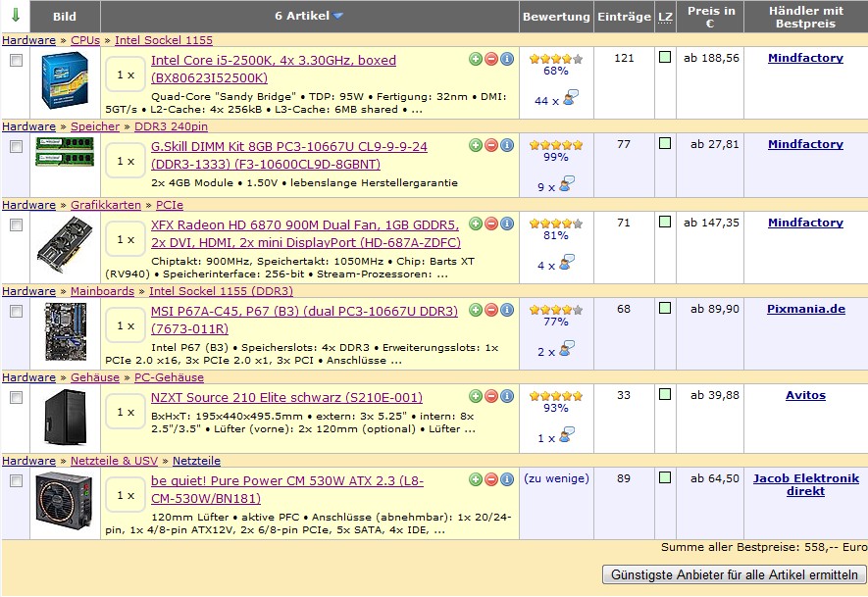Open the PC-Gehäuse category link
Screen dimensions: 868x597
pyautogui.click(x=169, y=377)
